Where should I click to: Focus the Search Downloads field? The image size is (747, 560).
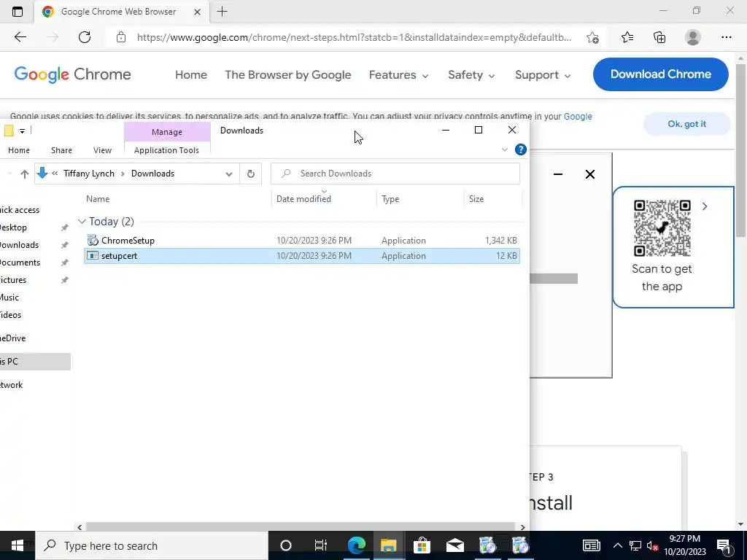(x=395, y=174)
